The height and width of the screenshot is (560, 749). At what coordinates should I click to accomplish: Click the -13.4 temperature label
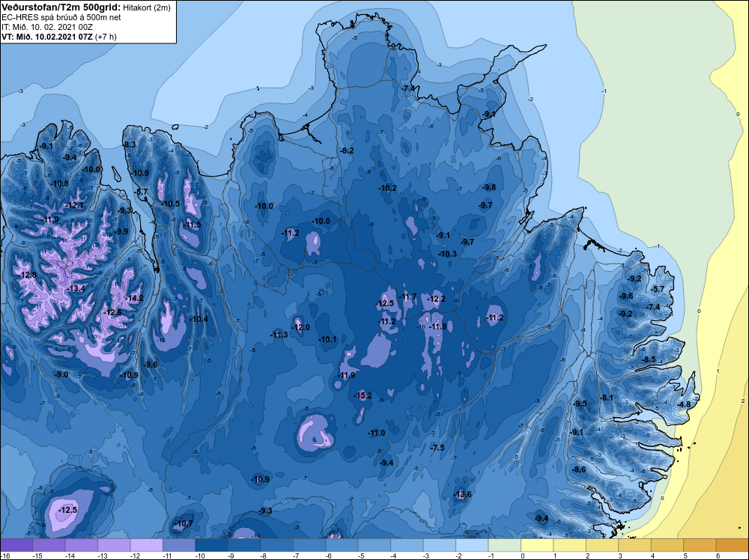pyautogui.click(x=76, y=288)
